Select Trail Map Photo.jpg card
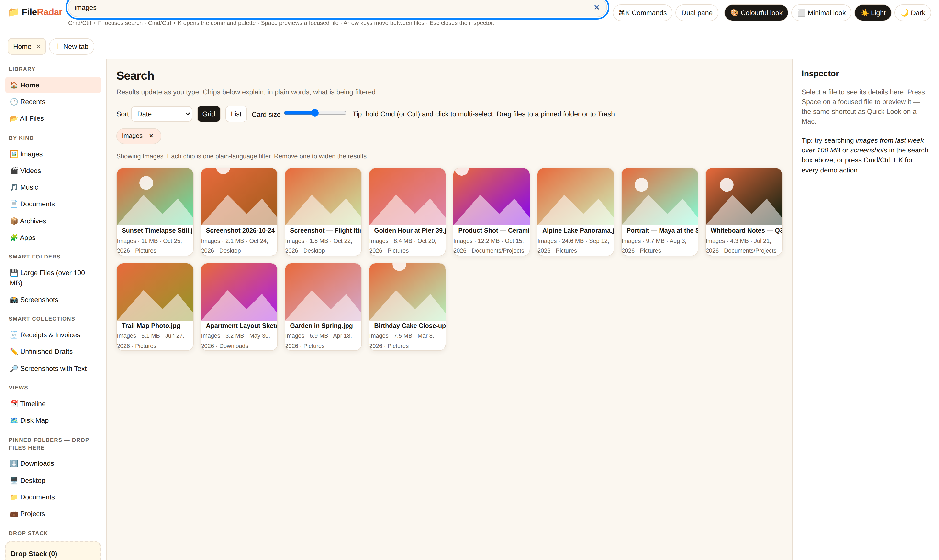This screenshot has width=939, height=560. (x=155, y=307)
